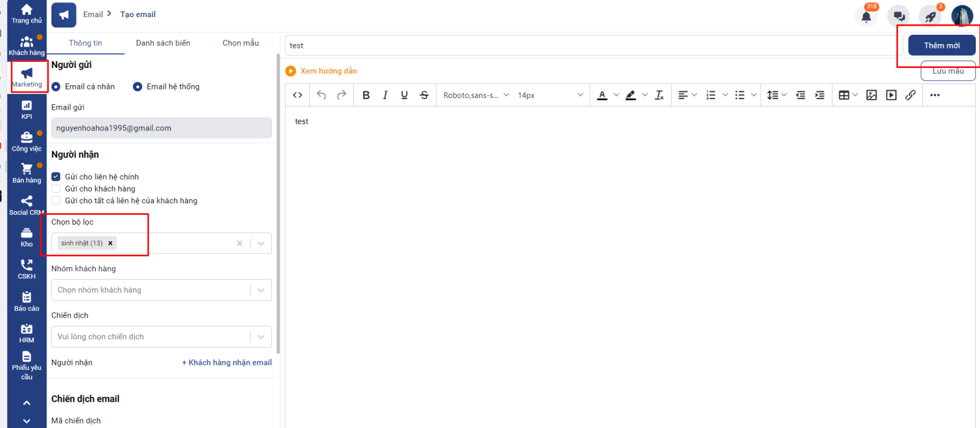Undo last editor action
980x428 pixels.
pyautogui.click(x=322, y=95)
